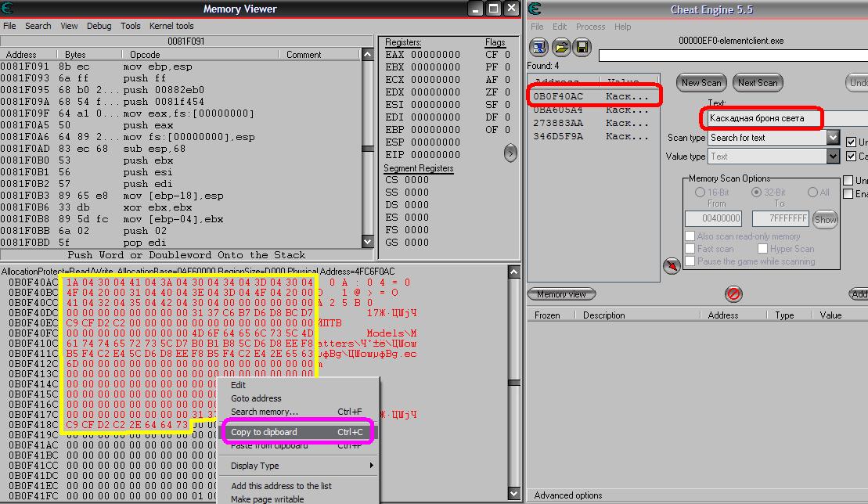The height and width of the screenshot is (504, 868).
Task: Click Advanced options at the bottom
Action: pyautogui.click(x=568, y=495)
